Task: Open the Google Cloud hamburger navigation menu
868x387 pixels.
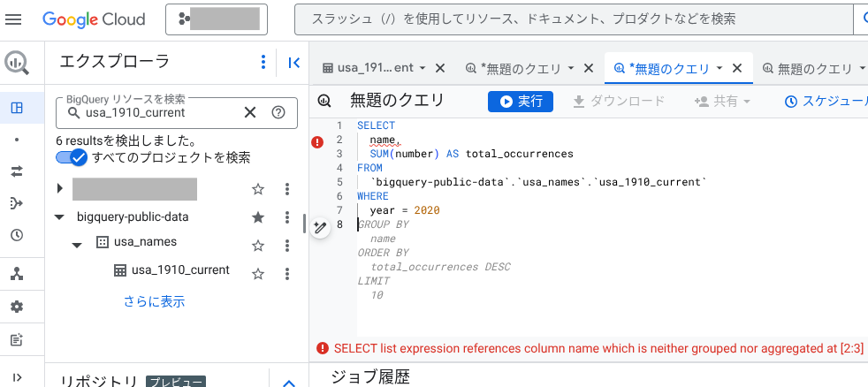Action: coord(13,19)
